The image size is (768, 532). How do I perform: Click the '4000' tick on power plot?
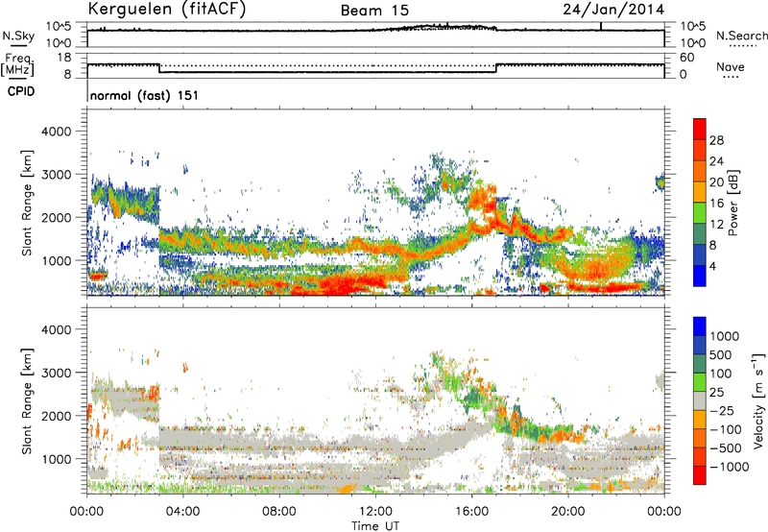pos(56,132)
